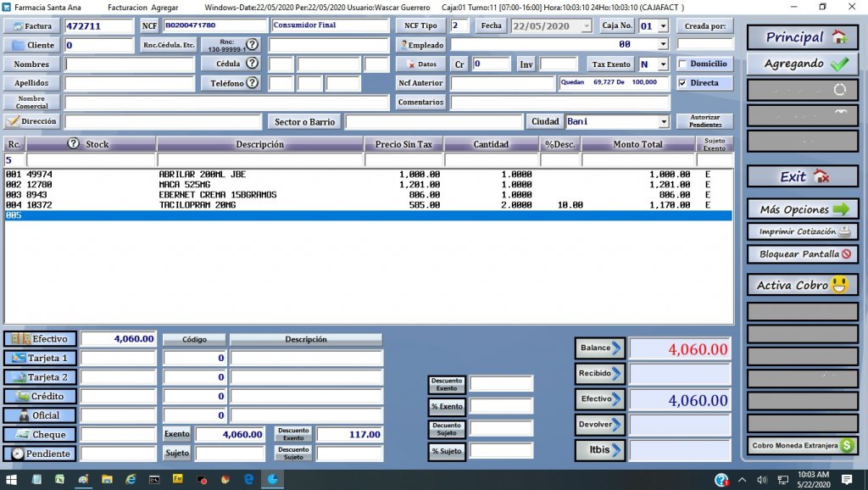Enable the Domicilio checkbox
This screenshot has width=868, height=490.
coord(683,64)
